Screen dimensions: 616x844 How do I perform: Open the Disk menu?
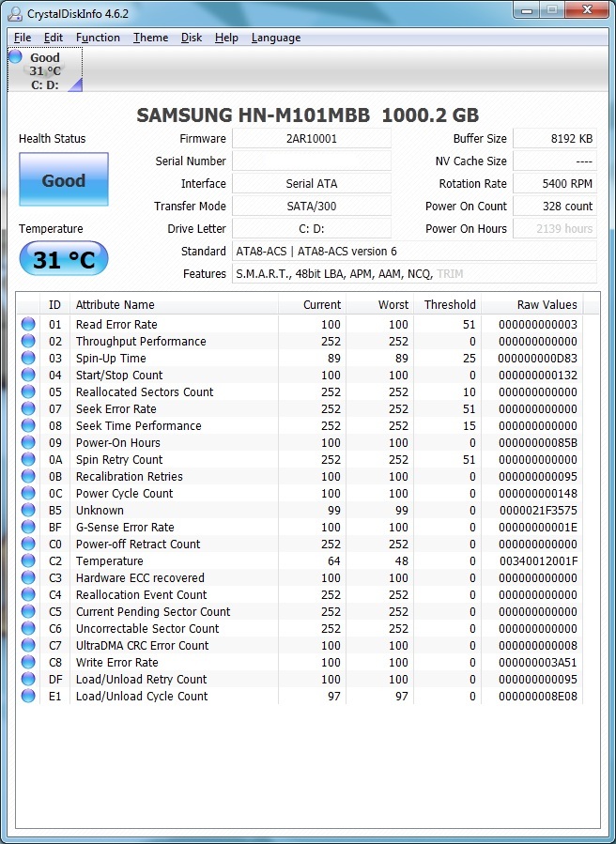coord(192,38)
